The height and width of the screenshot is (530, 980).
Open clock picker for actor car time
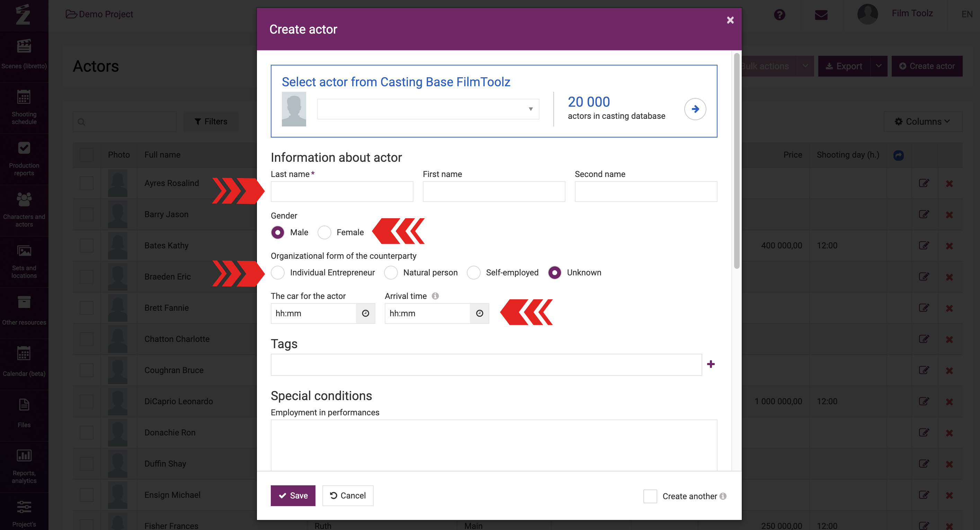click(x=365, y=313)
